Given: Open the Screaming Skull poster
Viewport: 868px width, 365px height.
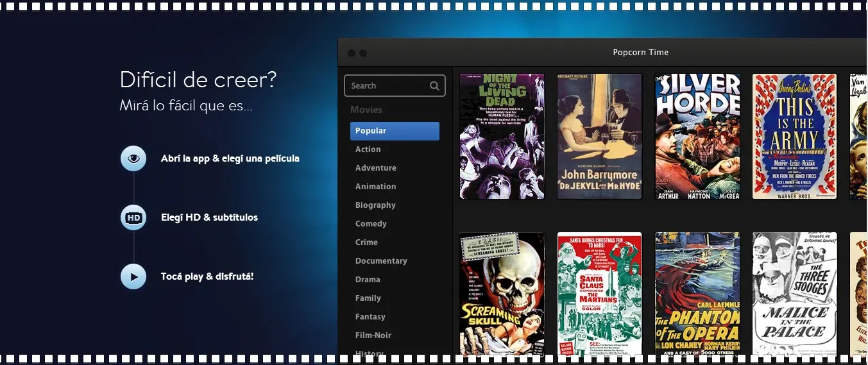Looking at the screenshot, I should pos(502,294).
